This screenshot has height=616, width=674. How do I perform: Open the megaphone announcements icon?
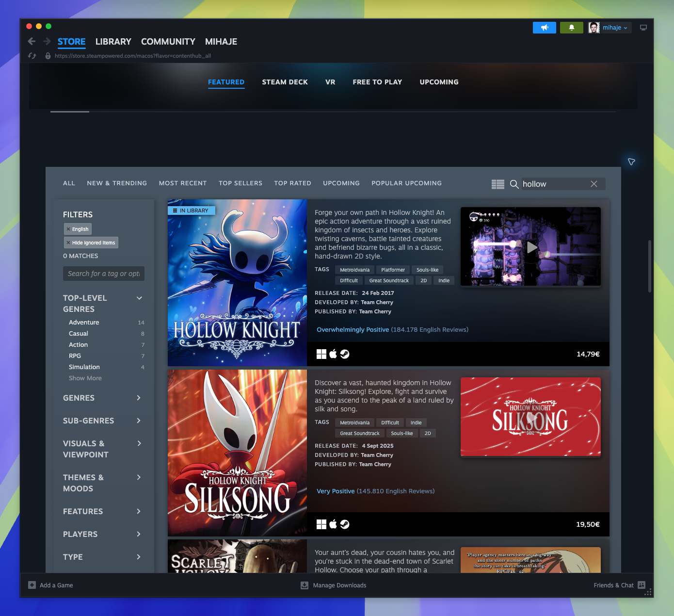tap(545, 28)
